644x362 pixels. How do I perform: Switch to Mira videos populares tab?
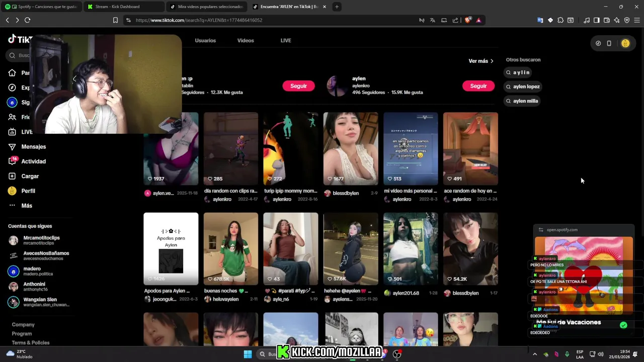coord(206,7)
